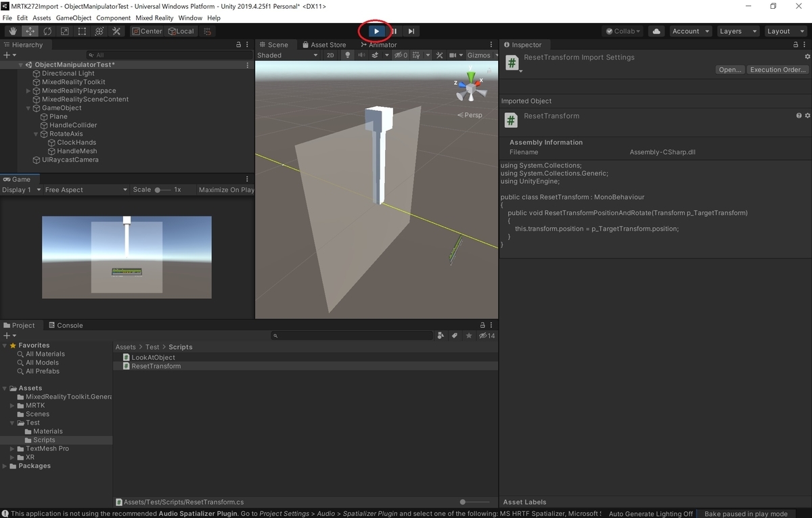Open the File menu
The height and width of the screenshot is (518, 812).
pos(7,18)
